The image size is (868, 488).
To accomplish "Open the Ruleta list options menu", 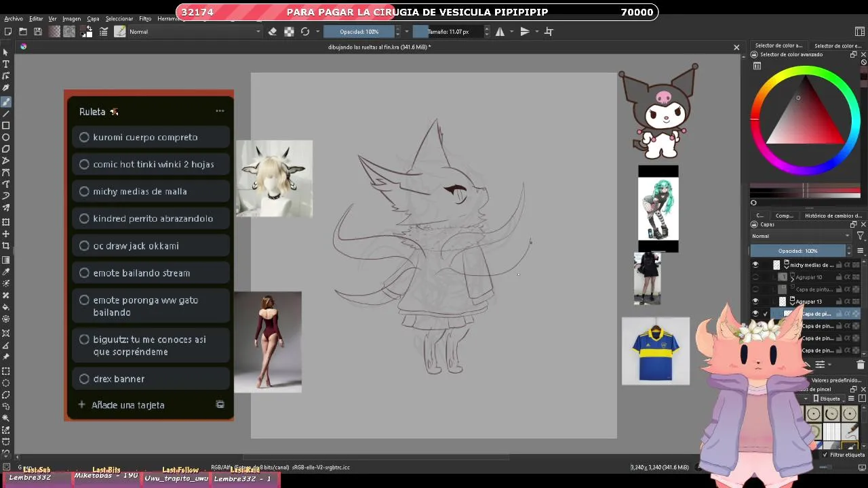I will [x=220, y=111].
